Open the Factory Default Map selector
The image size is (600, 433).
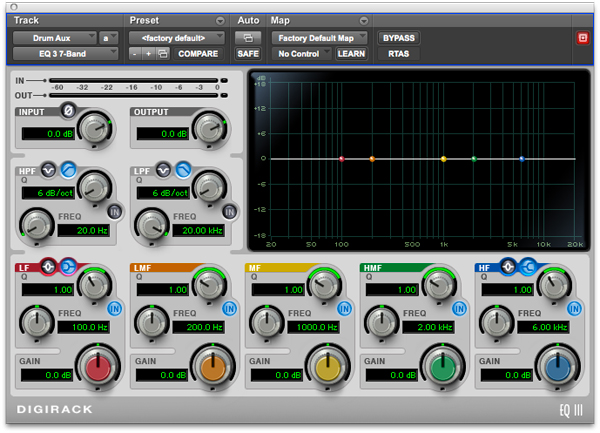click(319, 38)
